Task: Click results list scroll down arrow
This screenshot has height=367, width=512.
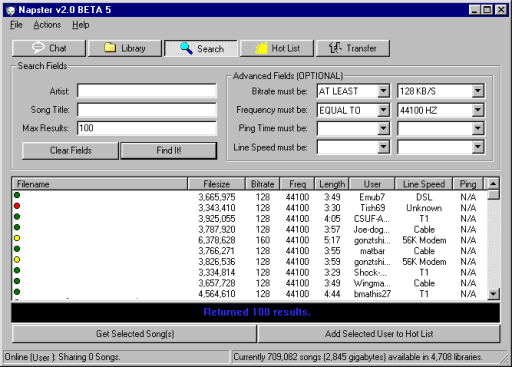Action: pyautogui.click(x=493, y=294)
